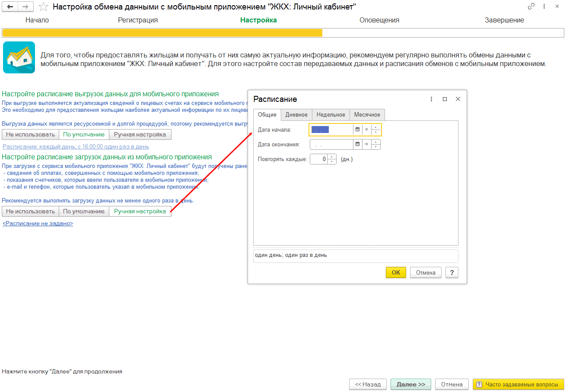Image resolution: width=566 pixels, height=392 pixels.
Task: Click Отмена in the Расписание dialog
Action: 426,272
